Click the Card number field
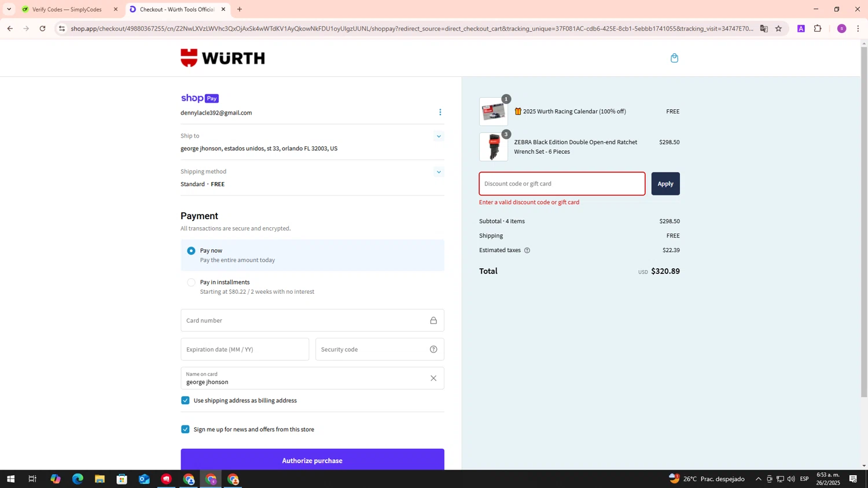This screenshot has height=488, width=868. (312, 320)
